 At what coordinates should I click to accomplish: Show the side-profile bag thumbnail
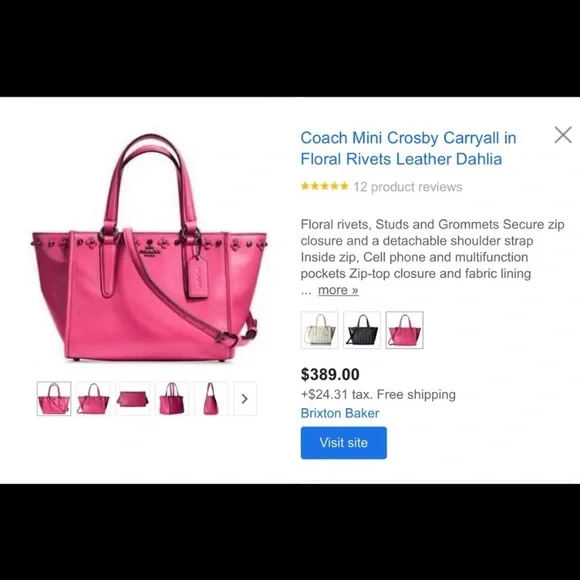point(211,399)
